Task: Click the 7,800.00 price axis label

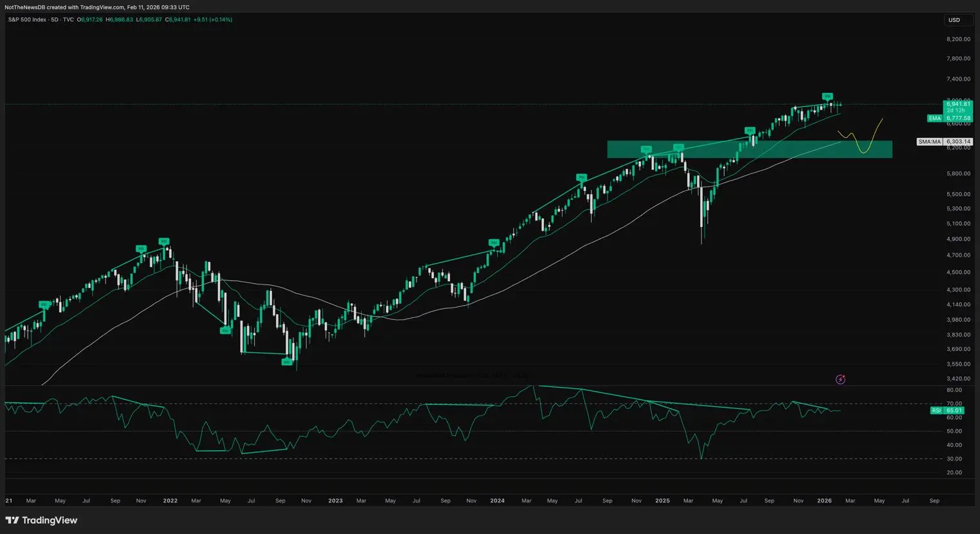Action: pos(958,59)
